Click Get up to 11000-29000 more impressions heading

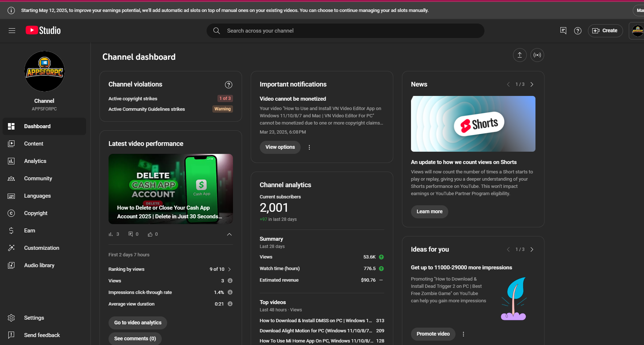click(461, 268)
